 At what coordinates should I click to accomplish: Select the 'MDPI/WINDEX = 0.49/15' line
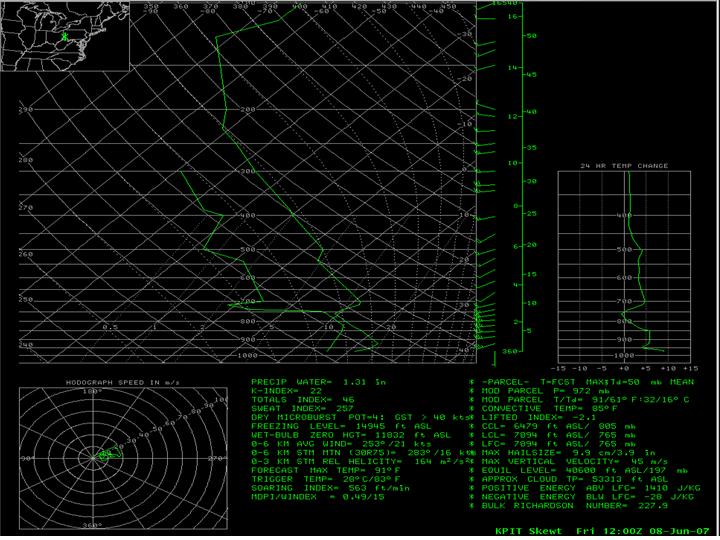click(318, 497)
